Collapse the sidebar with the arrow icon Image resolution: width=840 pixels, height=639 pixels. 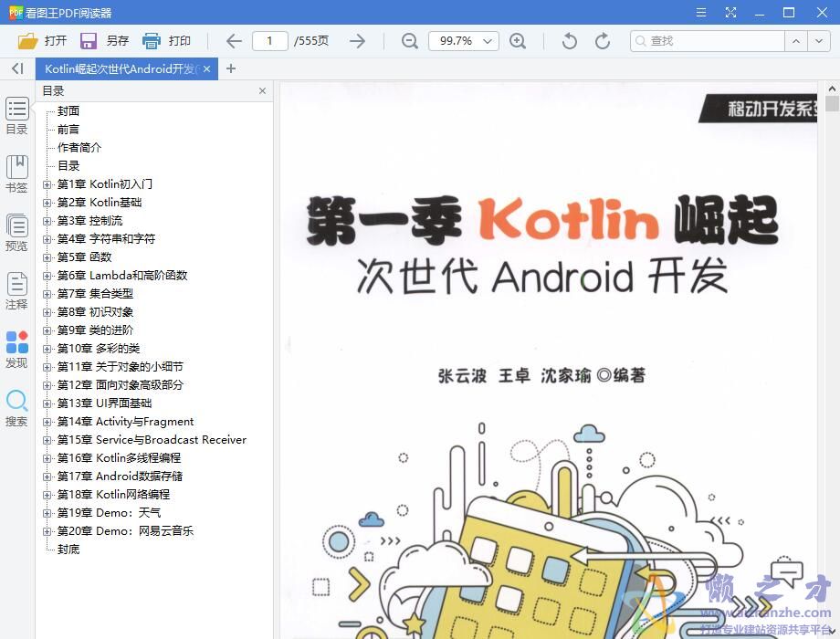(x=17, y=68)
